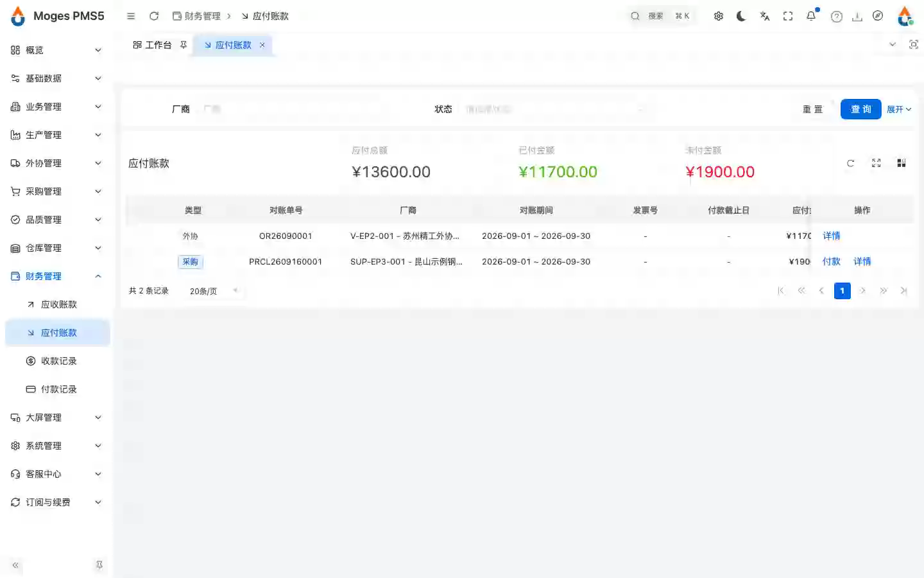Switch to dark mode moon icon

742,16
